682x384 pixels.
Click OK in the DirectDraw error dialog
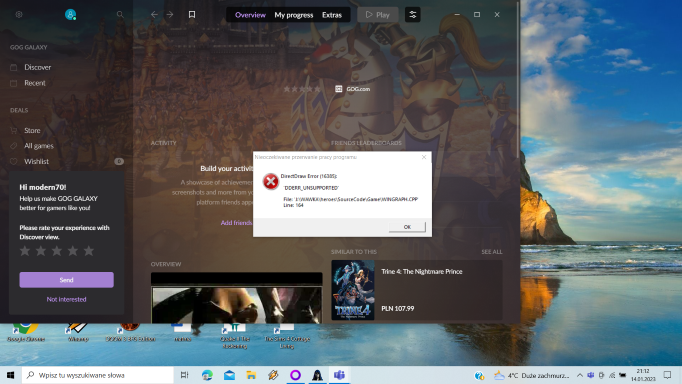click(407, 227)
